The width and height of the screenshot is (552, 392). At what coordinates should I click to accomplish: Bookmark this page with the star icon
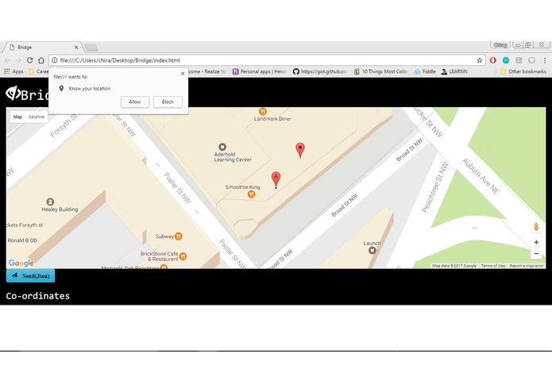(480, 60)
